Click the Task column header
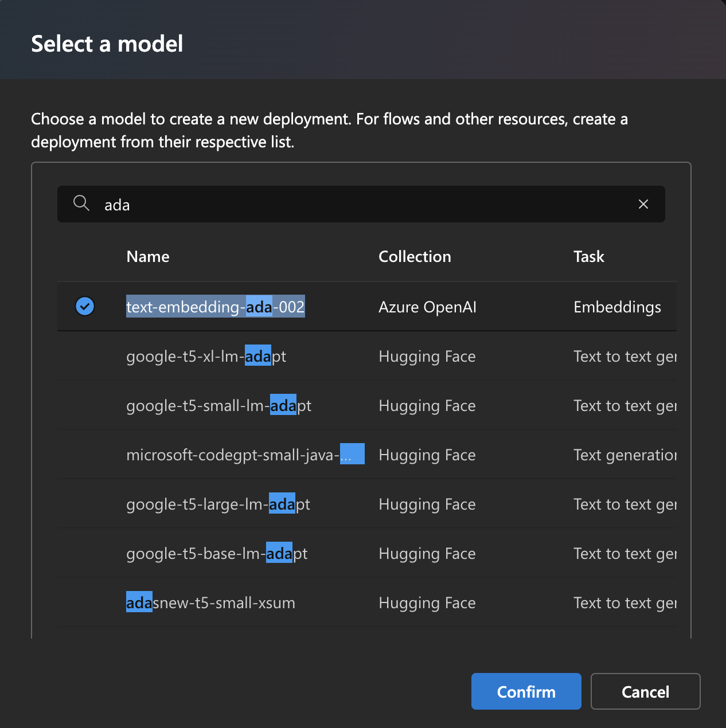726x728 pixels. [589, 257]
